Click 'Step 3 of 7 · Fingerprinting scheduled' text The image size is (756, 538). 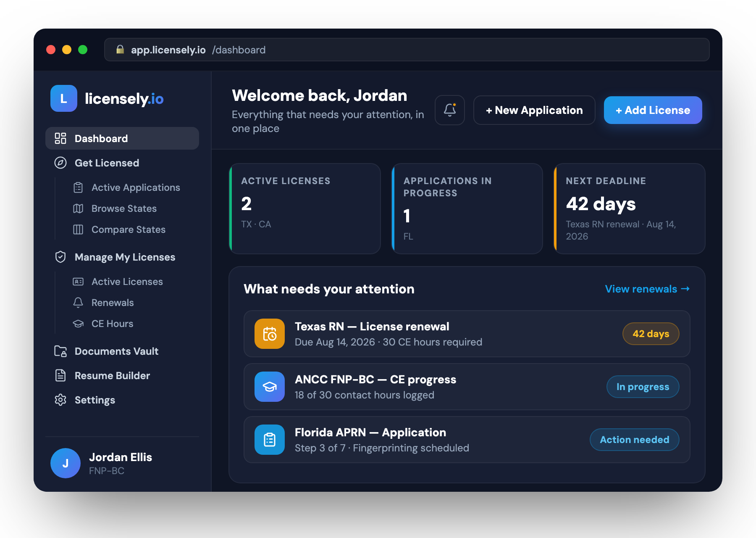click(382, 448)
